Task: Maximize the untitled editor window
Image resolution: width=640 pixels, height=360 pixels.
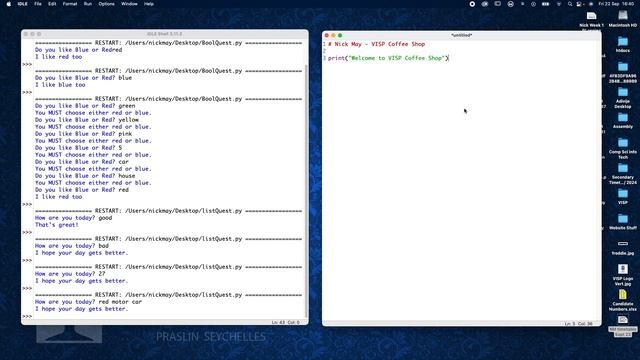Action: coord(340,36)
